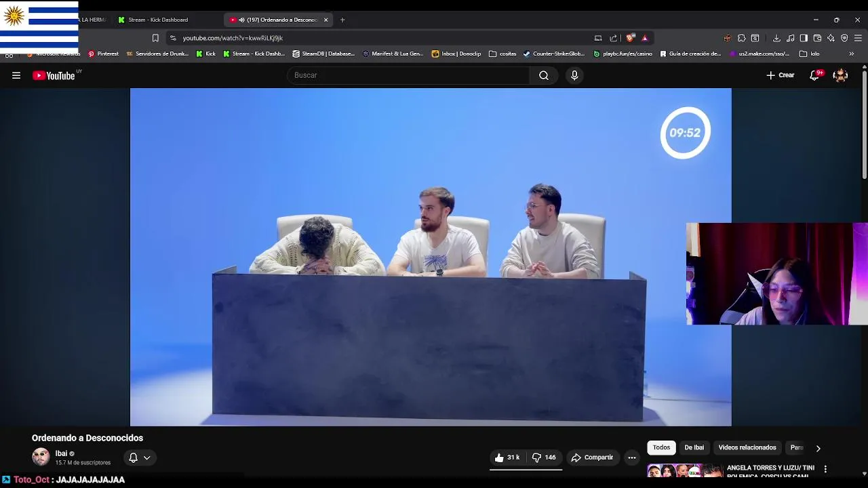The image size is (868, 488).
Task: Click the cast screen icon in address bar
Action: 598,38
